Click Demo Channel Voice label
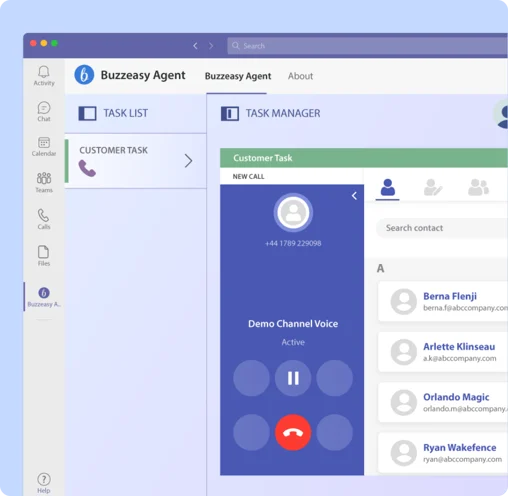508x496 pixels. point(293,324)
